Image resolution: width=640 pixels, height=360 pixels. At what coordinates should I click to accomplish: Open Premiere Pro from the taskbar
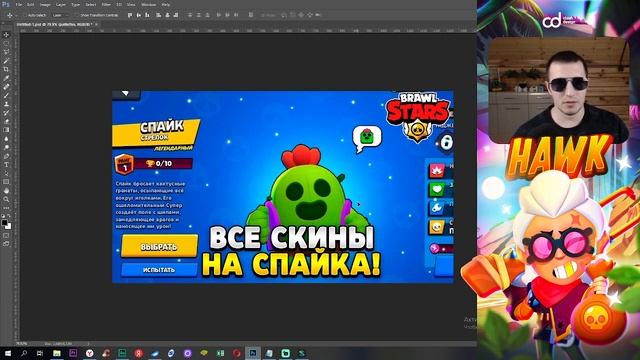pos(73,353)
